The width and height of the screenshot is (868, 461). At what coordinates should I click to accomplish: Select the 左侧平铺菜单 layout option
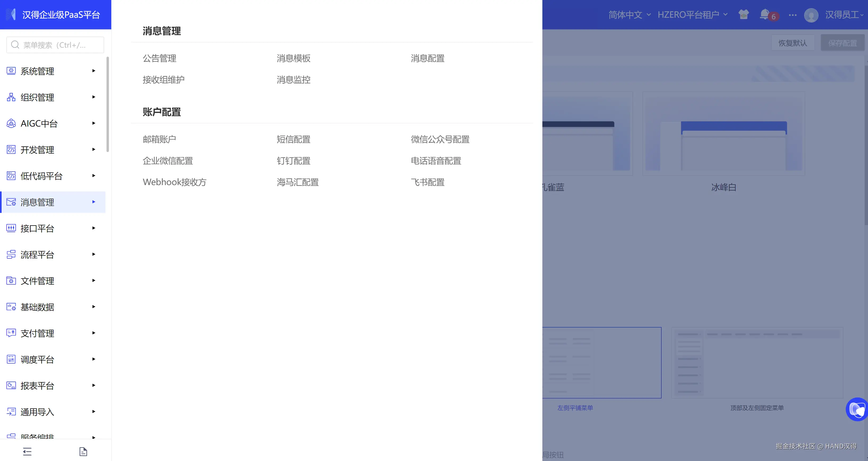[x=601, y=362]
